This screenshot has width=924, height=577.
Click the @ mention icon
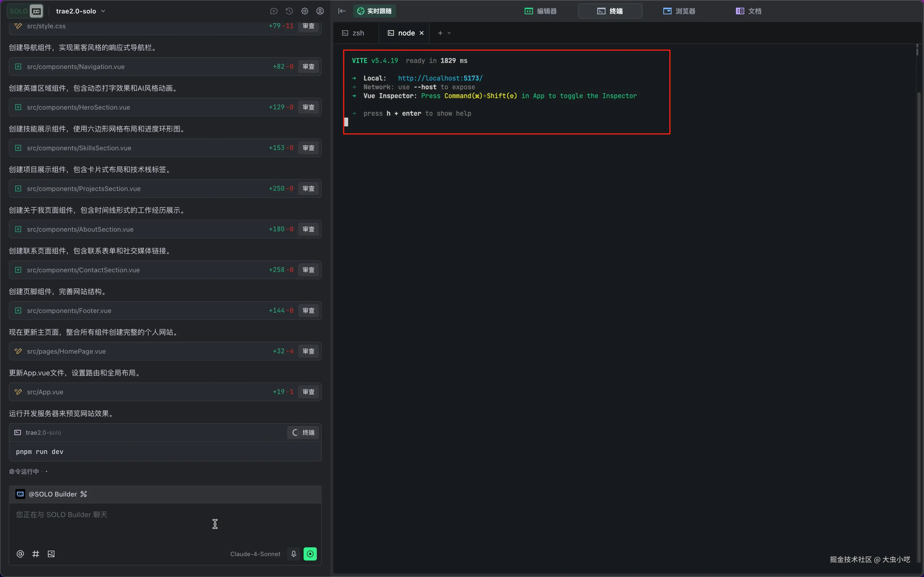click(x=20, y=554)
